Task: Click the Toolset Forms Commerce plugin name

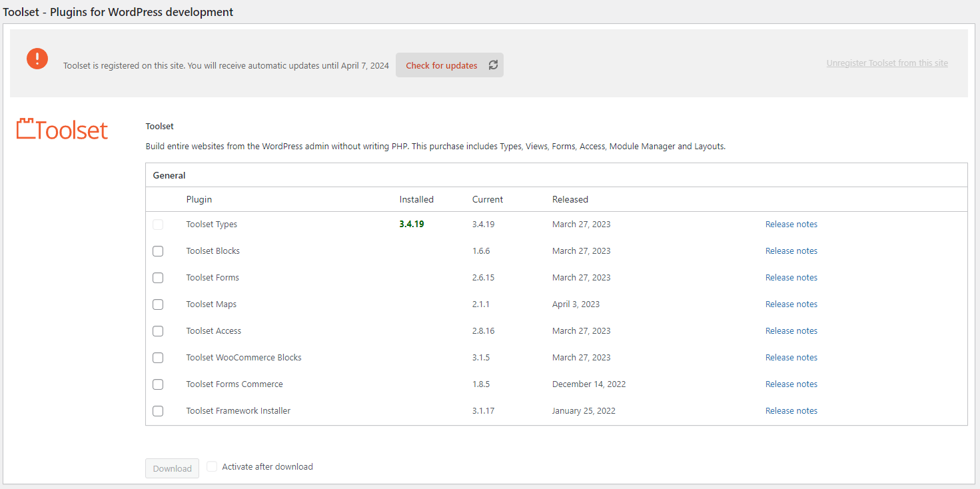Action: point(235,384)
